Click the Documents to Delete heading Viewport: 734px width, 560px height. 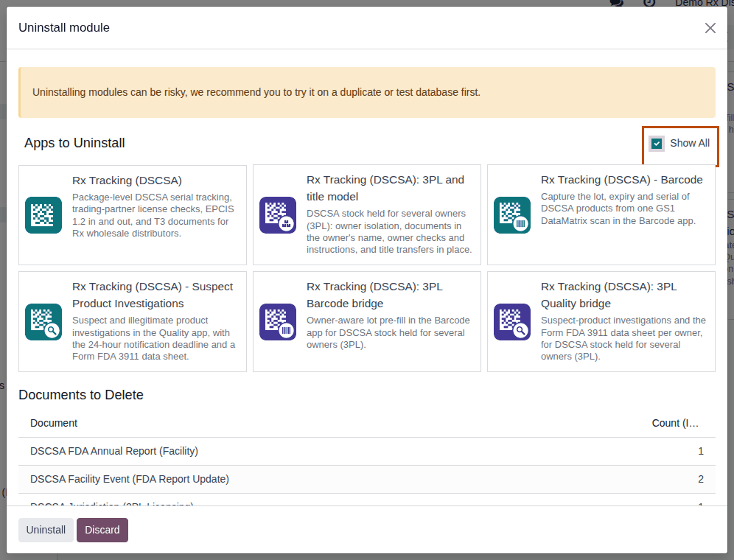point(81,395)
